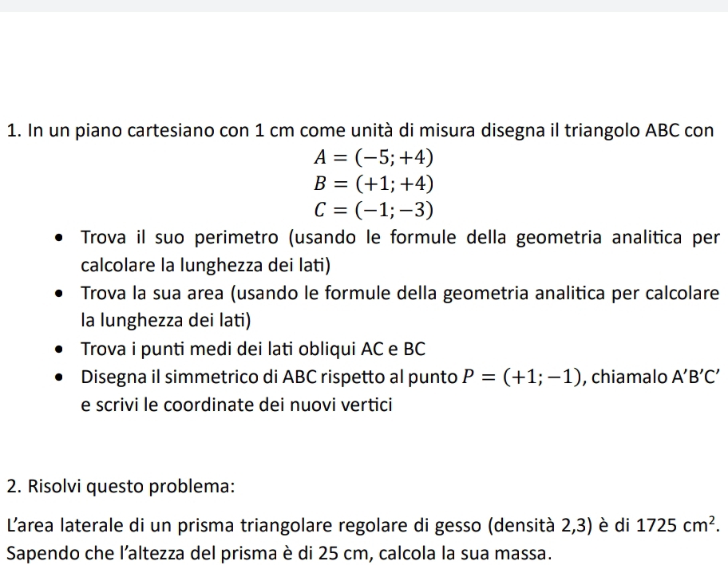Click the equation B = (+1; +4)

click(374, 184)
